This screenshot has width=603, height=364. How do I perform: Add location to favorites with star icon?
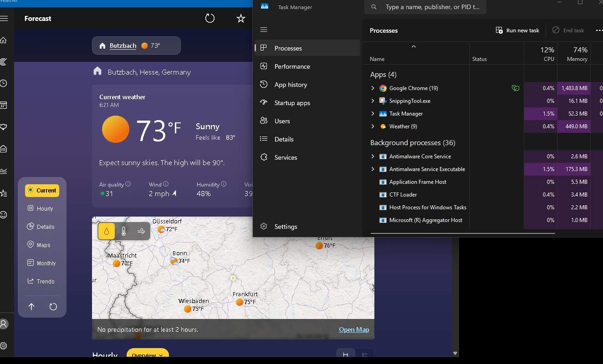tap(241, 18)
